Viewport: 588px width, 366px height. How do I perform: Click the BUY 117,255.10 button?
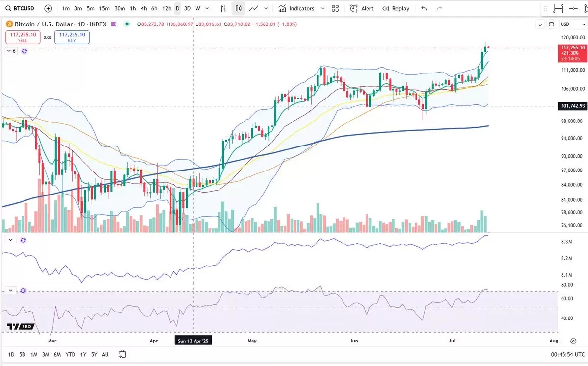pos(72,37)
